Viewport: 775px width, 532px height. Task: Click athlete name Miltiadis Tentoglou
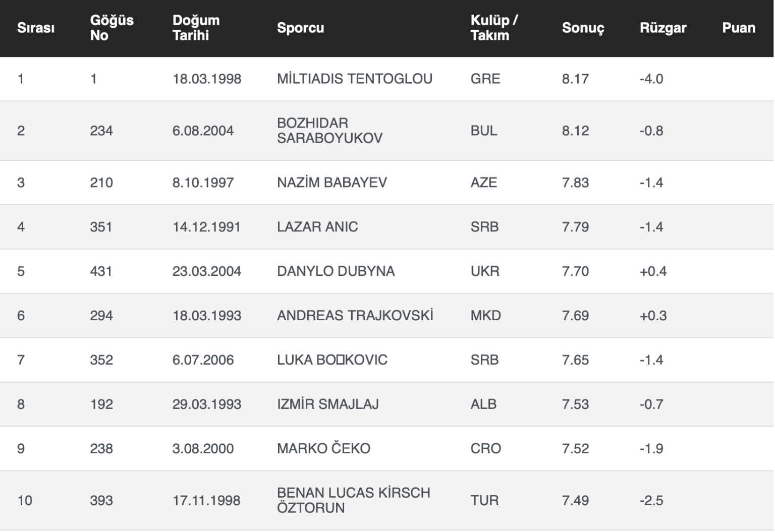[x=354, y=79]
